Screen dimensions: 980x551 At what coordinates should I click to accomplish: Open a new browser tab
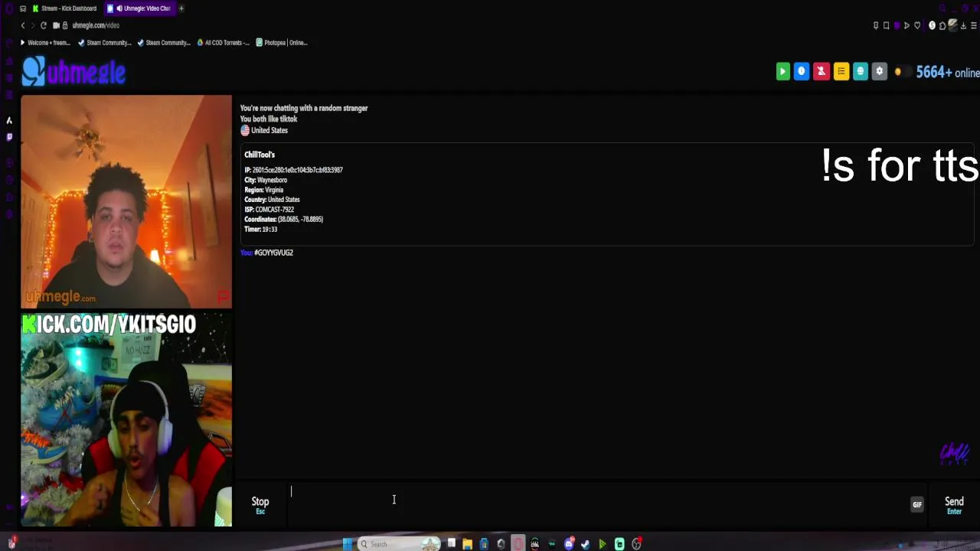[181, 8]
